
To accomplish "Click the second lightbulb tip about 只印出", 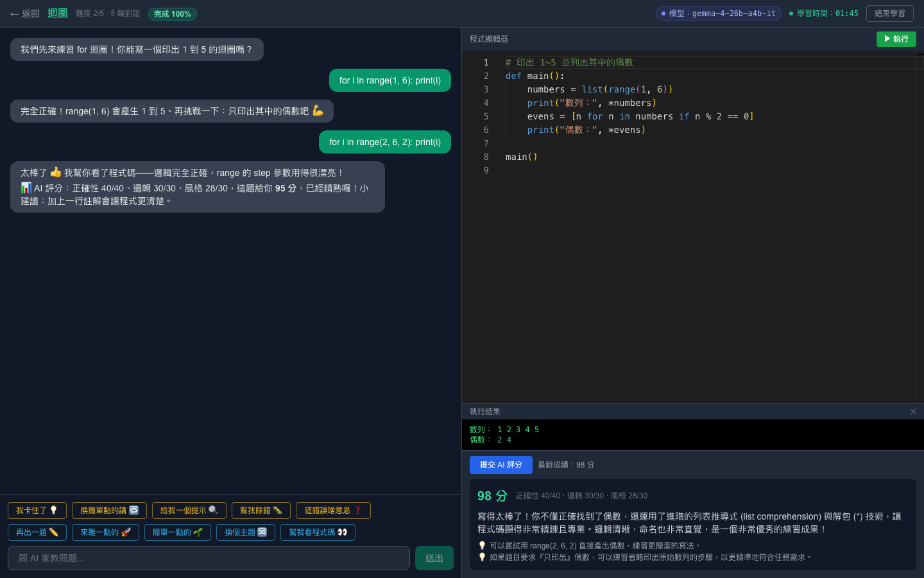I will click(646, 557).
